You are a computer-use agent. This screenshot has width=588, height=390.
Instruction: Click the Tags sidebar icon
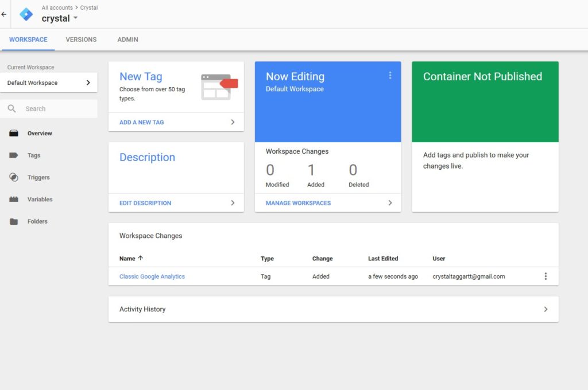(14, 155)
